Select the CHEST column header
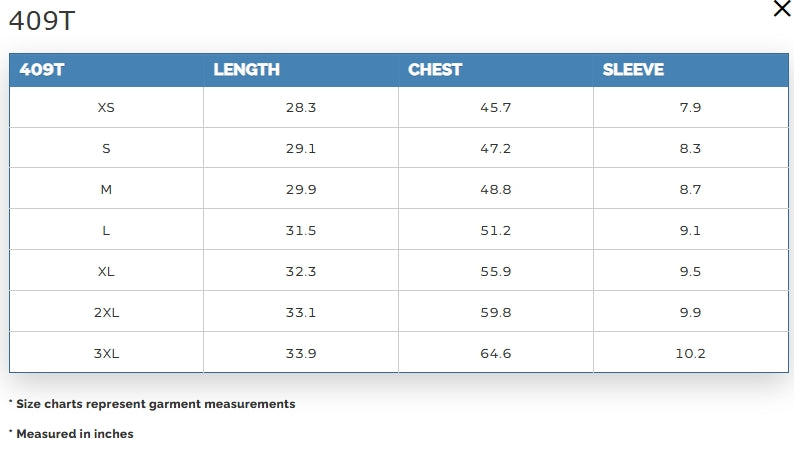 pyautogui.click(x=435, y=70)
